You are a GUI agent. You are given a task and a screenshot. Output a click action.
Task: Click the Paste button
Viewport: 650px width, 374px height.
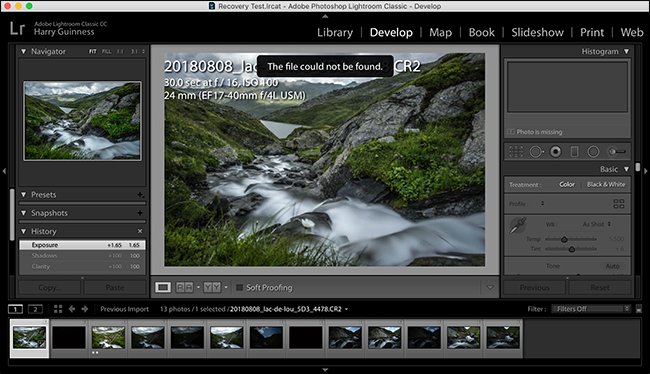coord(115,287)
